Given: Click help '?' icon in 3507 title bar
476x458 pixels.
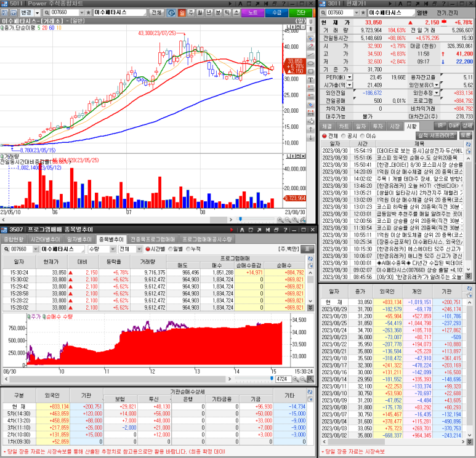Looking at the screenshot, I should point(285,230).
